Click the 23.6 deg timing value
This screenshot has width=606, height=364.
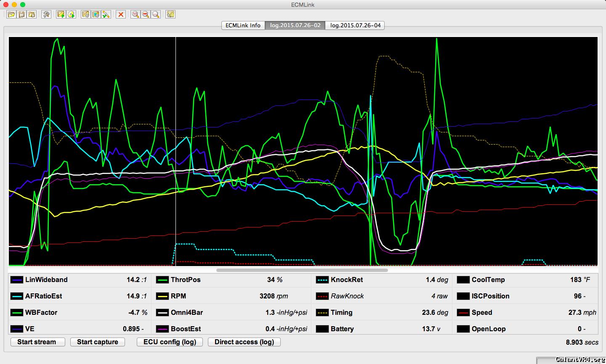[435, 313]
